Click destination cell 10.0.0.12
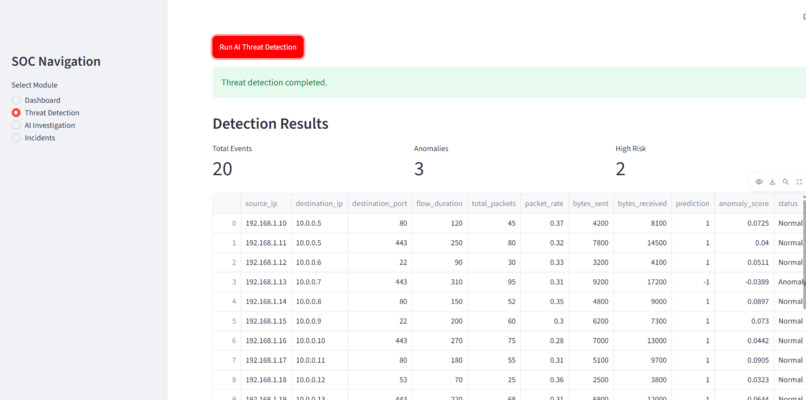Screen dimensions: 806x400 coord(319,379)
